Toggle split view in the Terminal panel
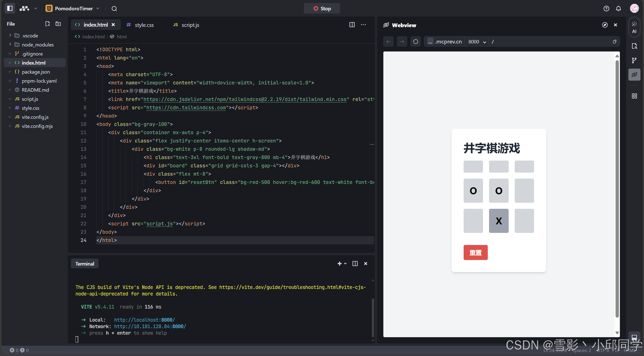Image resolution: width=644 pixels, height=356 pixels. tap(355, 264)
